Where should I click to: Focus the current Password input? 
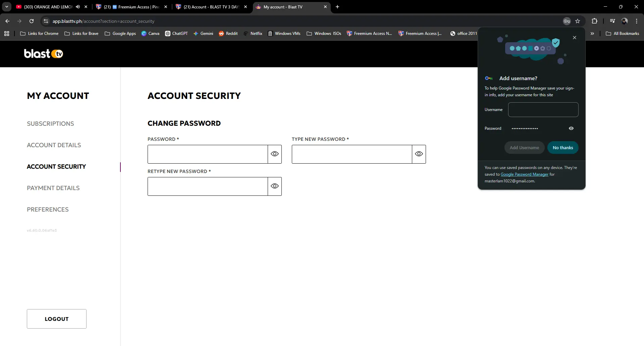(208, 154)
